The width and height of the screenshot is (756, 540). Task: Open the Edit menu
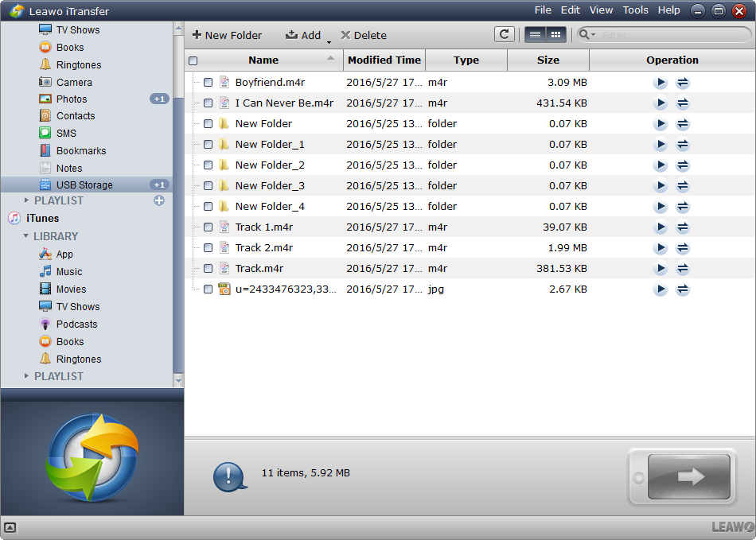[570, 10]
